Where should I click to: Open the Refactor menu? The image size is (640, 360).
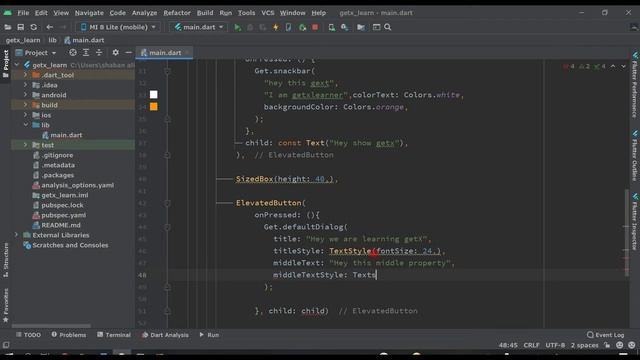click(177, 13)
